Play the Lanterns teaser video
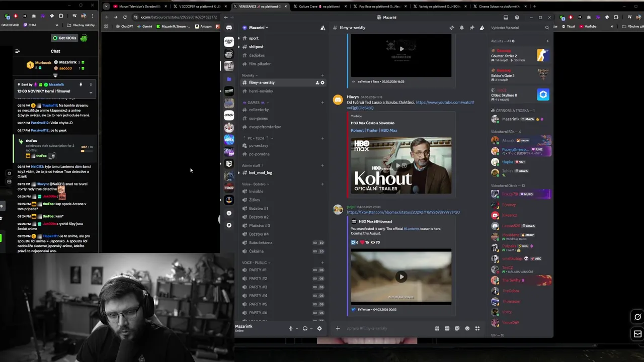644x362 pixels. tap(401, 277)
